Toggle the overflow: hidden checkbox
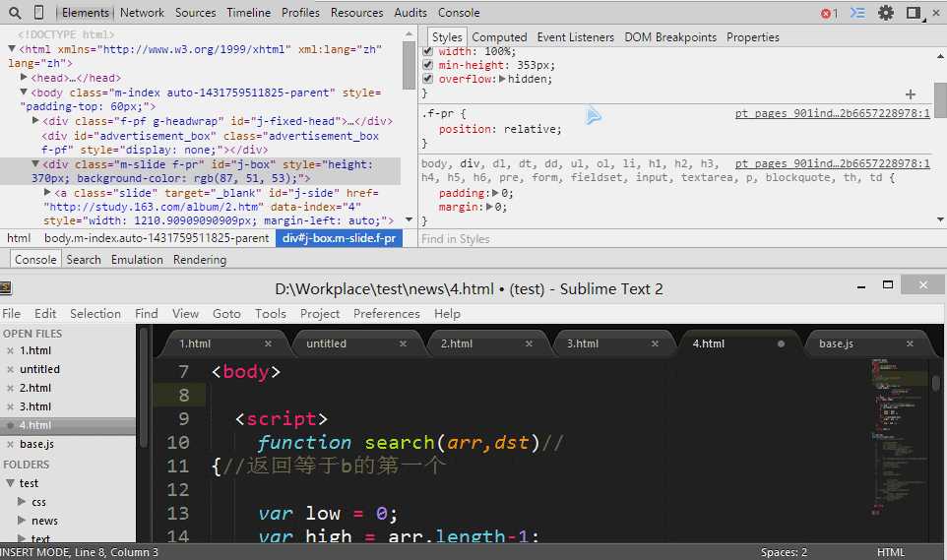 pos(428,79)
